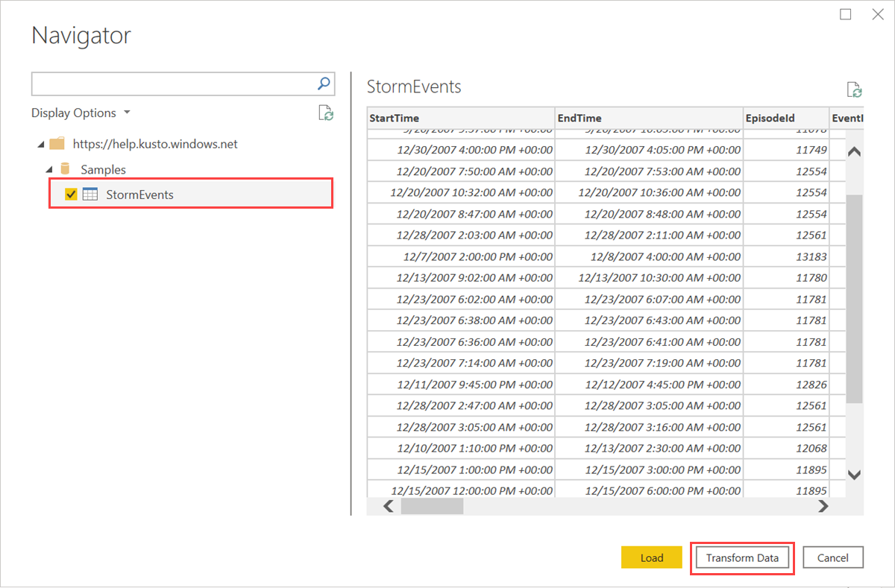Click the Load button

(x=652, y=557)
